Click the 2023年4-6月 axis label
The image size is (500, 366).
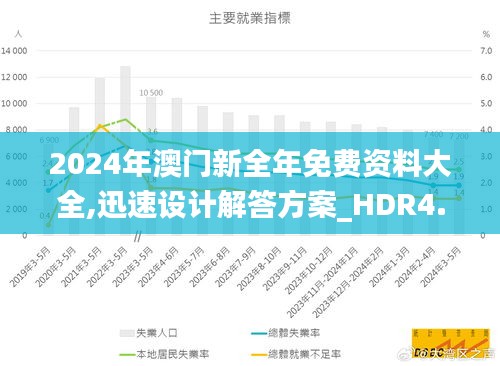158,267
